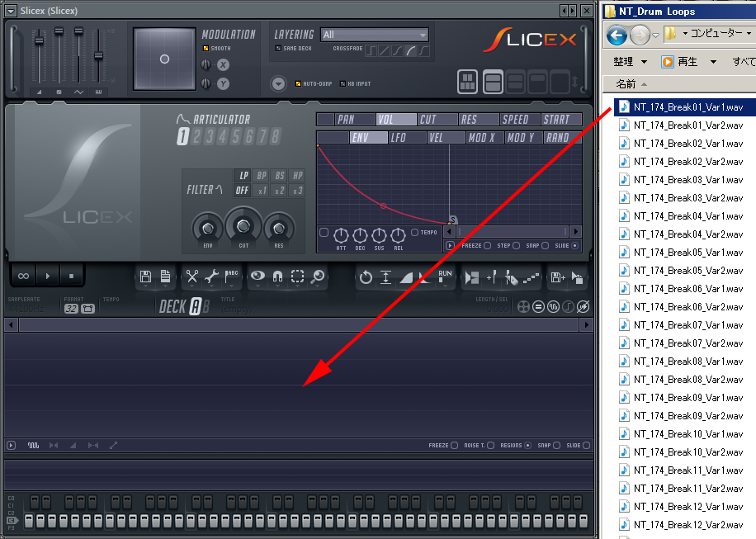Toggle the Same Deck checkbox

click(x=278, y=48)
